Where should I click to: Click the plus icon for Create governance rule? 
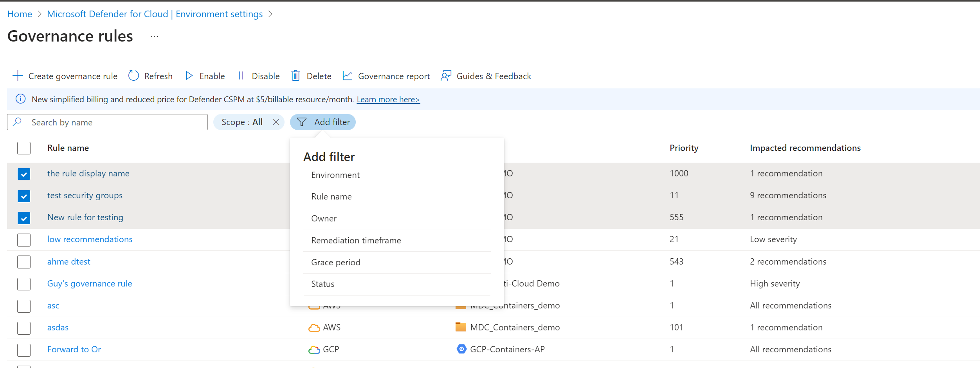(x=18, y=76)
